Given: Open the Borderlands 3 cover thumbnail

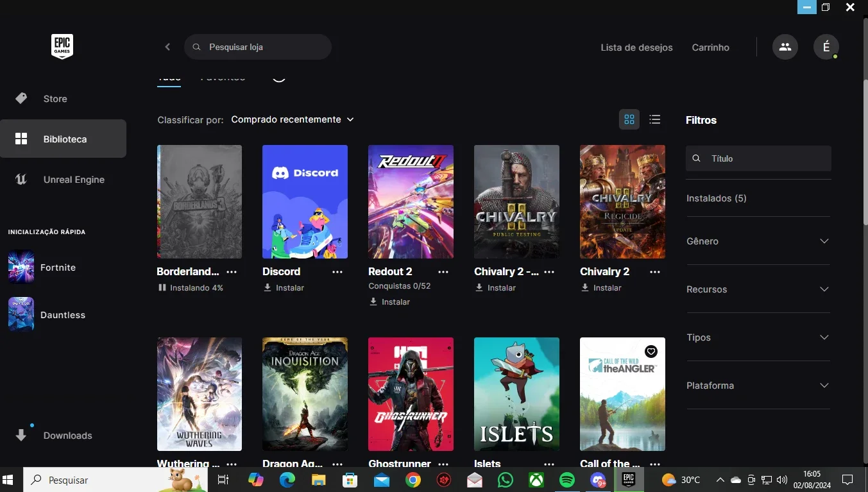Looking at the screenshot, I should pos(200,201).
